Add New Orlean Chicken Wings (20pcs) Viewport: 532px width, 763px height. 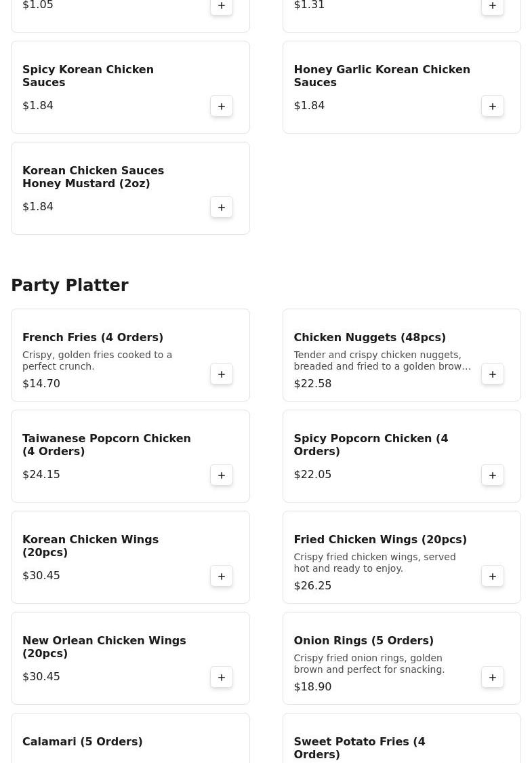[222, 677]
